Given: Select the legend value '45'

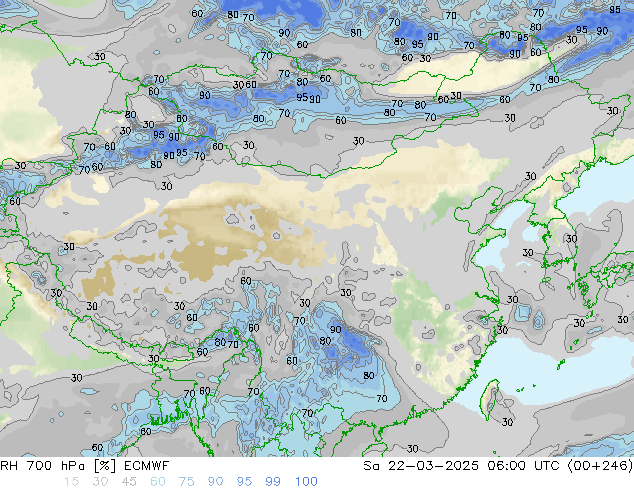Looking at the screenshot, I should click(x=129, y=482).
